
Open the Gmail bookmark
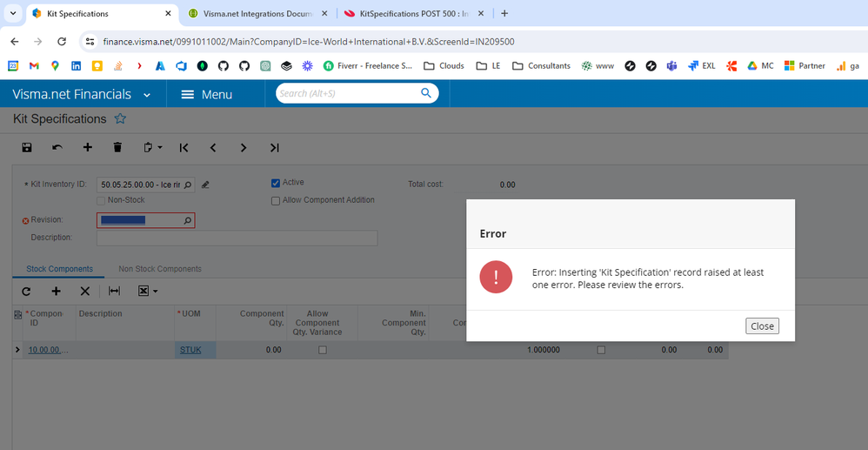point(34,66)
